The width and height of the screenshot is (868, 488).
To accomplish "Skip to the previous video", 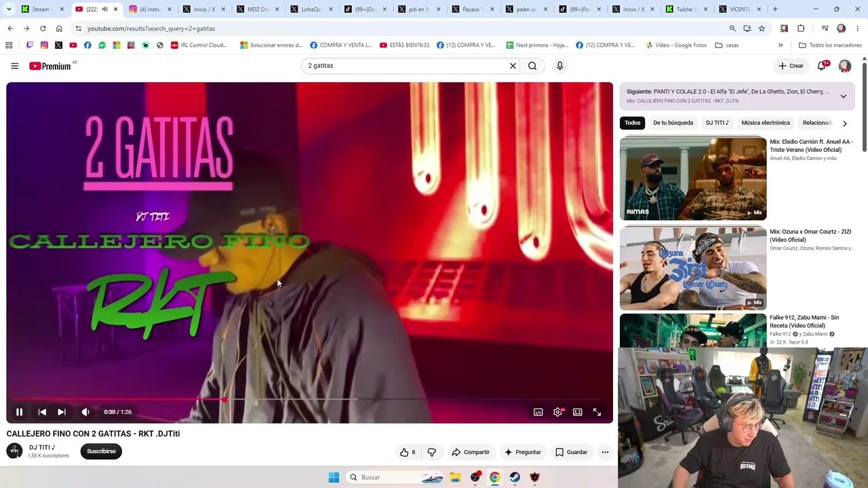I will [x=42, y=412].
